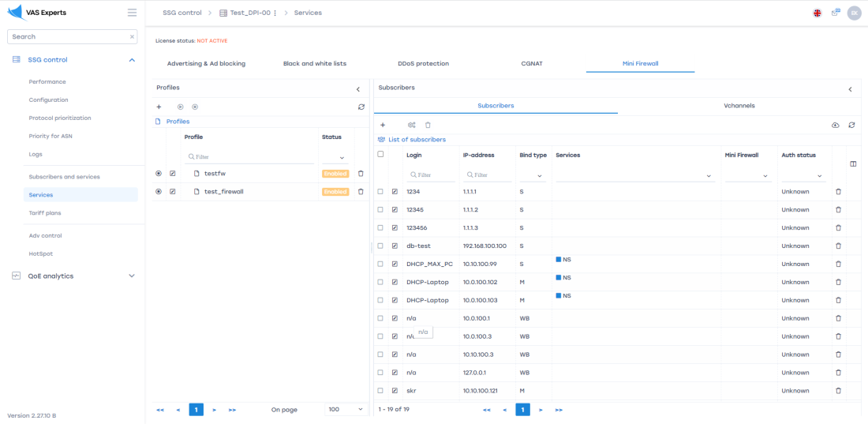Add a new subscriber with plus icon
Screen dimensions: 868x424
click(x=383, y=125)
